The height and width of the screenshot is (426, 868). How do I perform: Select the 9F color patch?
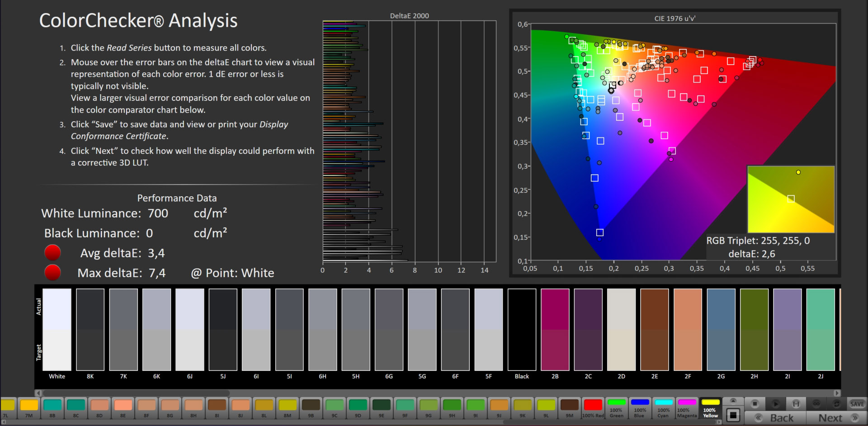[405, 407]
